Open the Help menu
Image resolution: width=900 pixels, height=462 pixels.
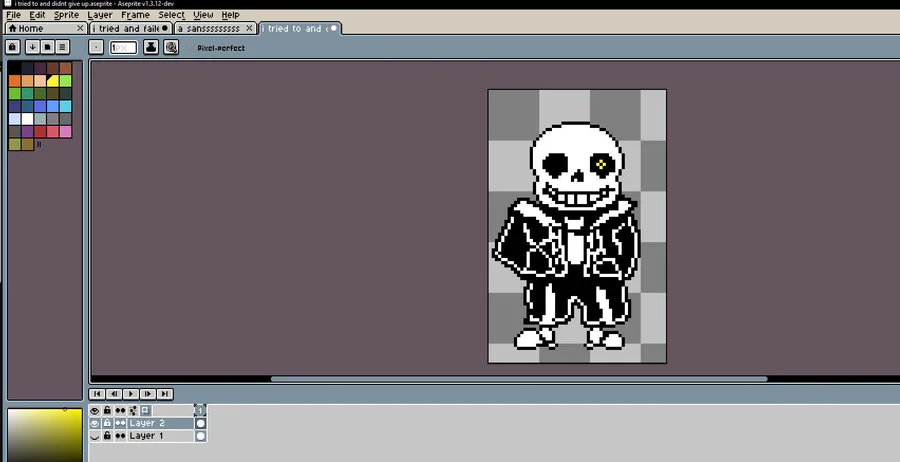tap(230, 15)
